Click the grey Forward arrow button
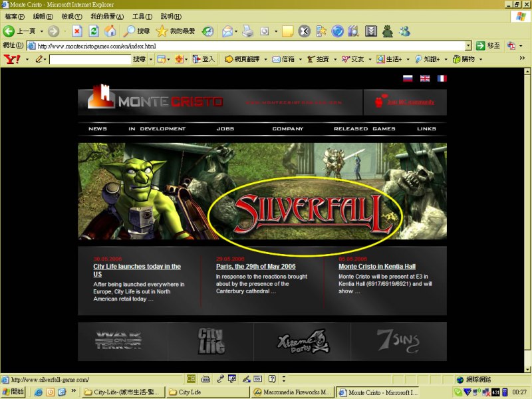This screenshot has width=532, height=399. (x=53, y=31)
